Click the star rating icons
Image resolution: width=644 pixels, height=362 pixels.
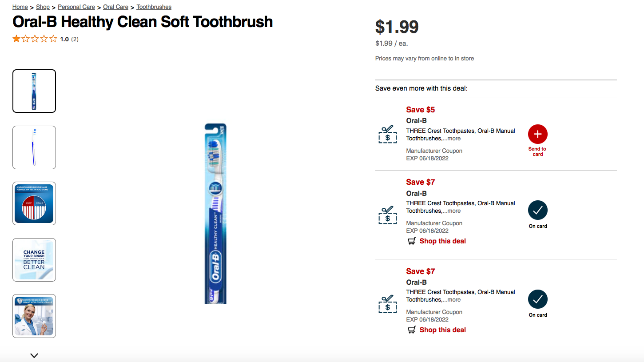coord(35,39)
